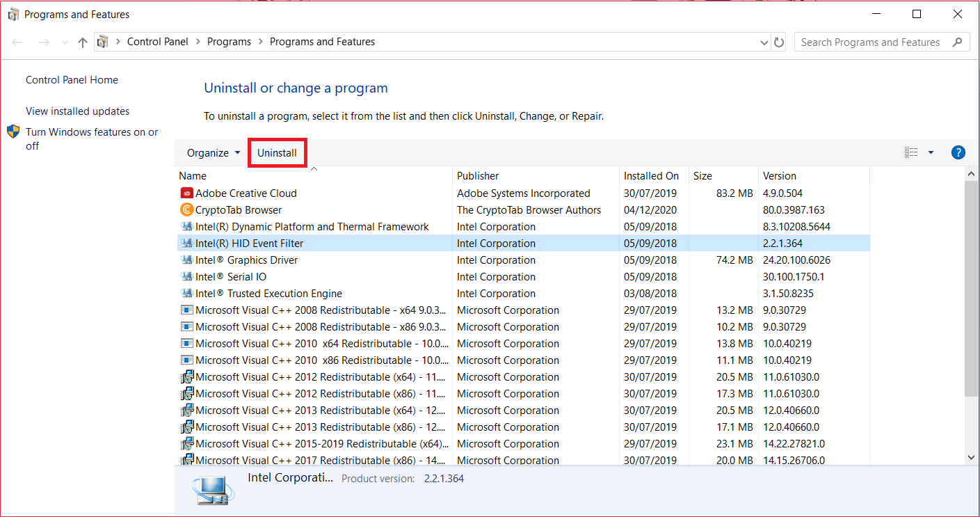Image resolution: width=980 pixels, height=517 pixels.
Task: Click the Intel Dynamic Platform and Thermal Framework icon
Action: (186, 227)
